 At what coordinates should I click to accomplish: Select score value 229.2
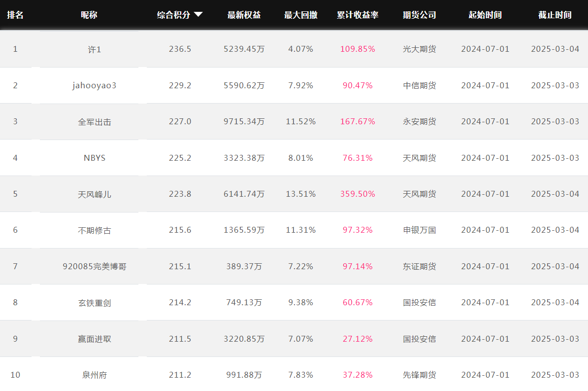pos(180,86)
